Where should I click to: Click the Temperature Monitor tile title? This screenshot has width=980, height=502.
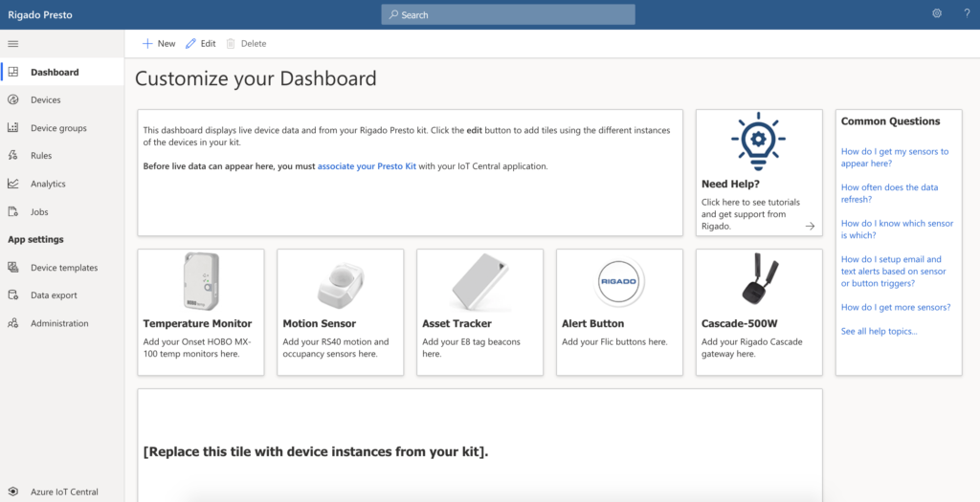point(197,323)
